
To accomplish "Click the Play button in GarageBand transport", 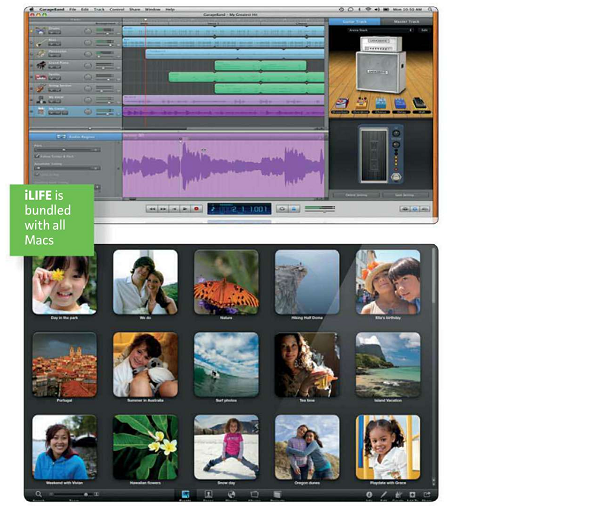I will (185, 209).
